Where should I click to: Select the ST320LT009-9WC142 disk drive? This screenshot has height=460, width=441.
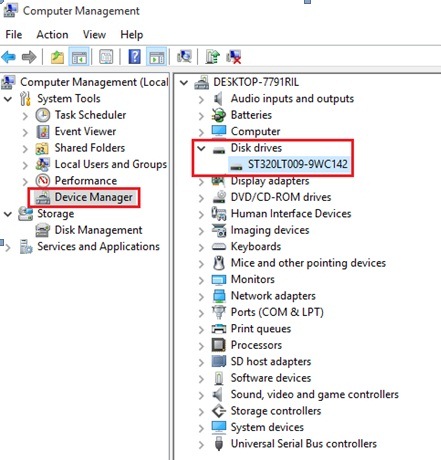click(x=298, y=164)
